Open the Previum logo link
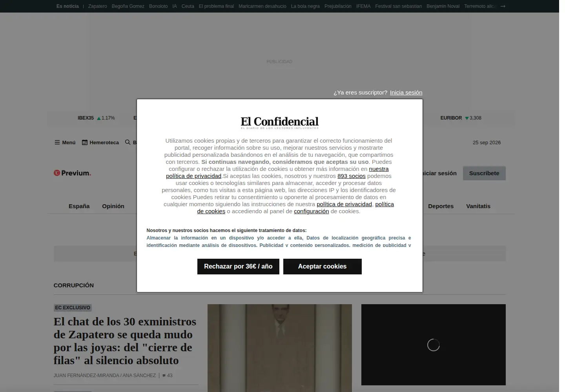This screenshot has width=565, height=392. point(72,173)
